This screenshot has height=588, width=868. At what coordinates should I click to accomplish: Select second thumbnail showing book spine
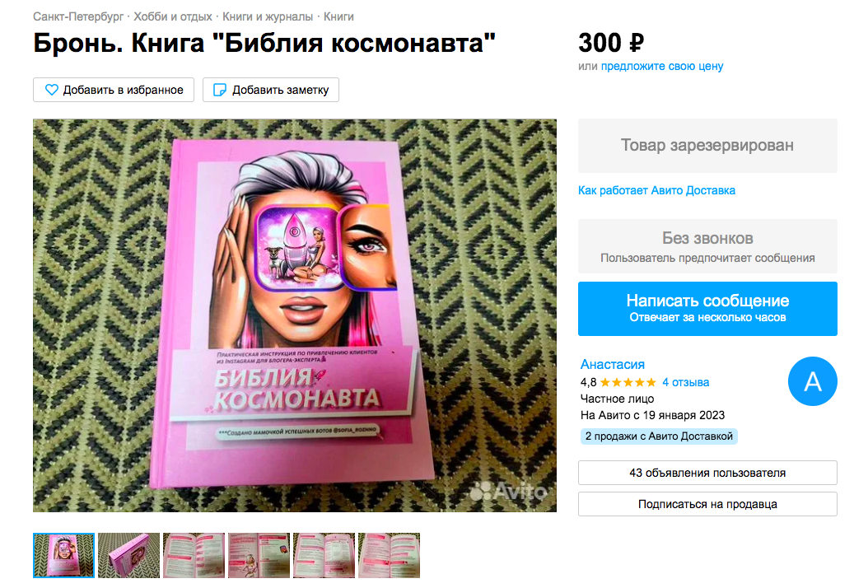click(x=128, y=555)
